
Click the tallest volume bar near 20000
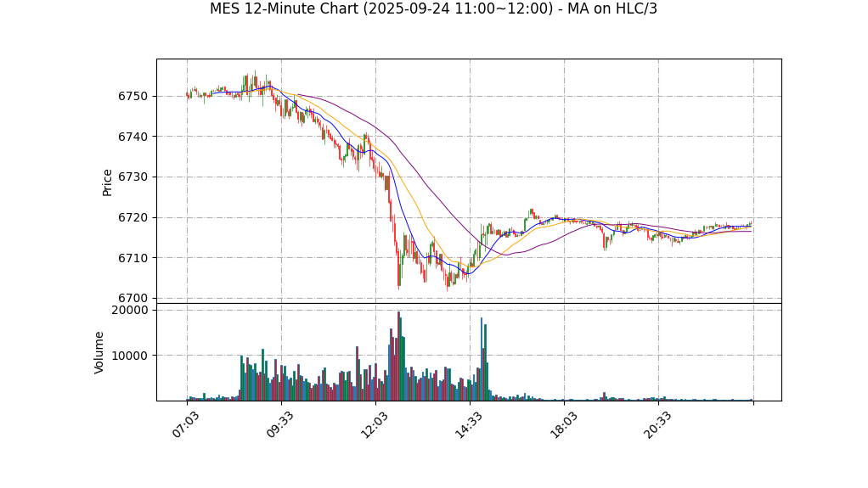[398, 356]
